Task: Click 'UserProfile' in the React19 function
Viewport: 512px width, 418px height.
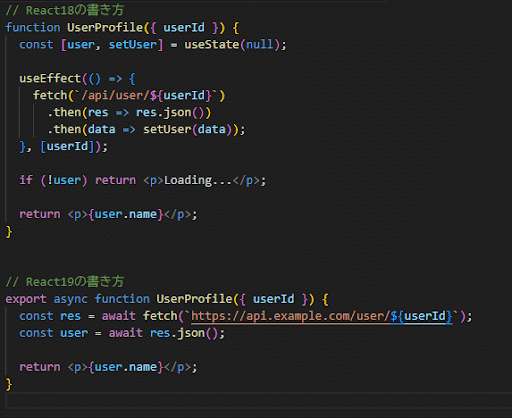Action: pyautogui.click(x=194, y=299)
